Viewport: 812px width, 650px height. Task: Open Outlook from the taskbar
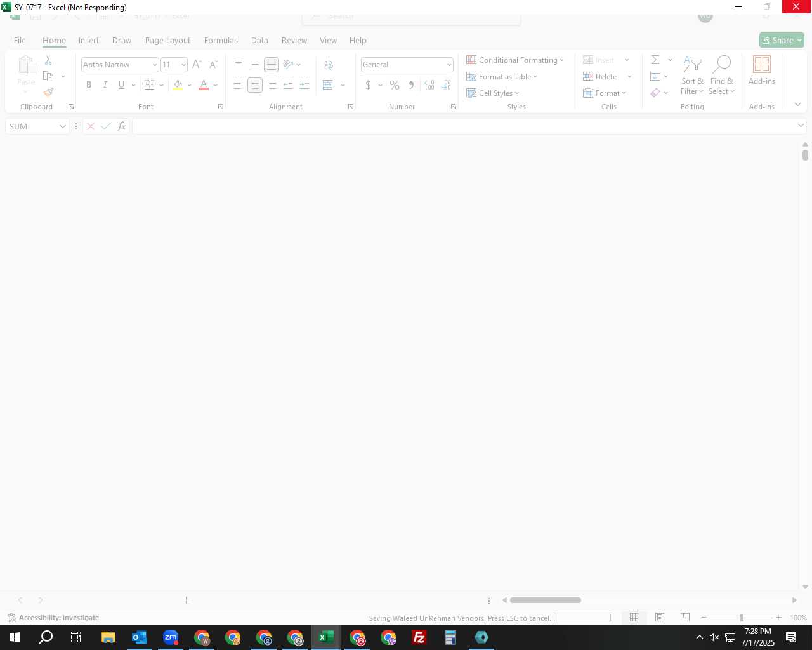(140, 637)
